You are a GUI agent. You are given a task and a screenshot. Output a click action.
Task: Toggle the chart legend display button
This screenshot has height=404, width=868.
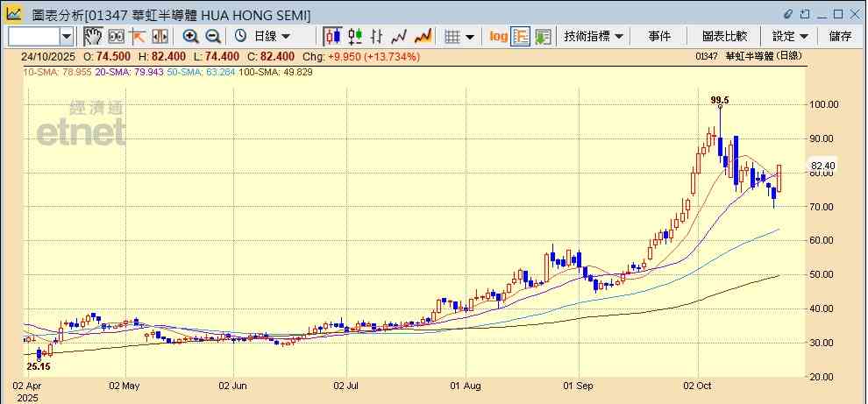tap(521, 36)
